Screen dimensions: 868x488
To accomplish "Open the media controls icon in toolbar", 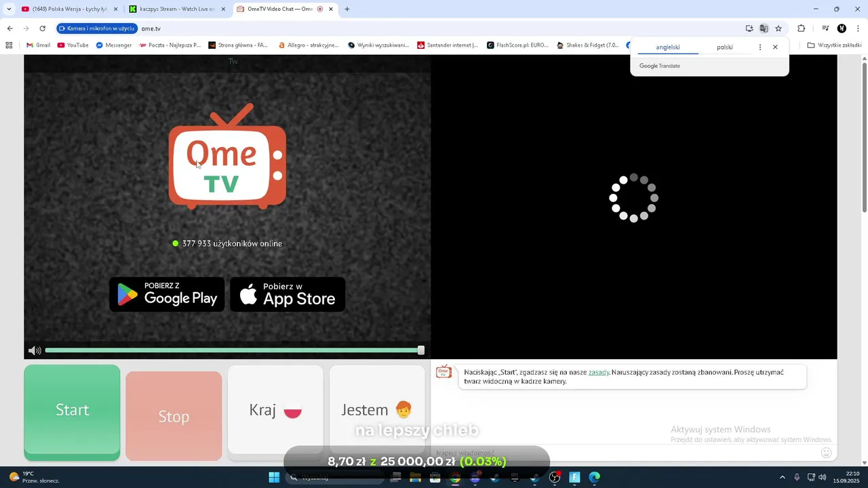I will pyautogui.click(x=825, y=28).
